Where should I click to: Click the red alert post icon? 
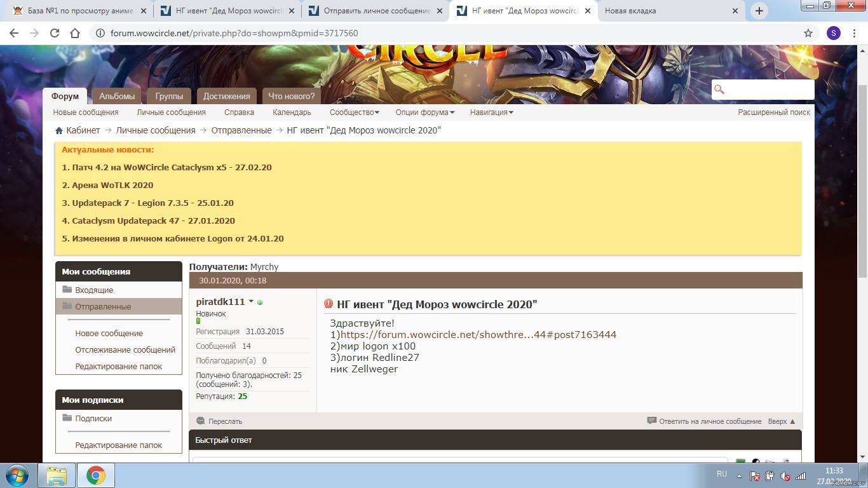(329, 304)
